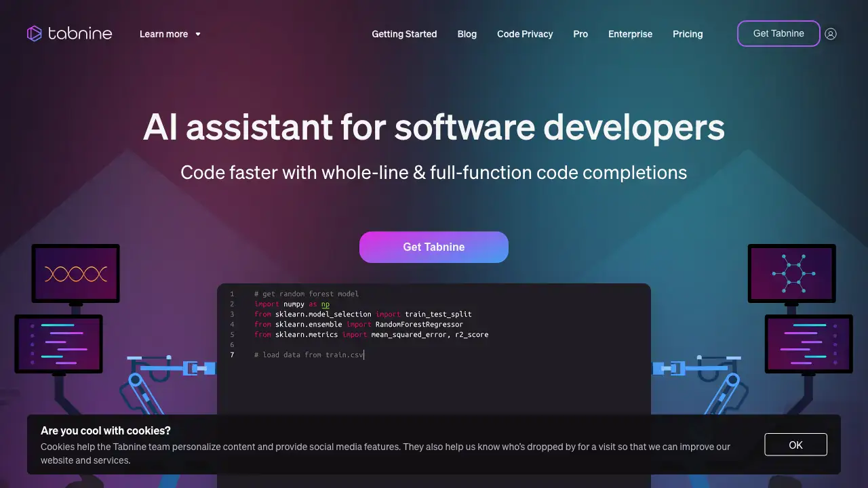This screenshot has width=868, height=488.
Task: Go to Getting Started page
Action: click(x=404, y=34)
